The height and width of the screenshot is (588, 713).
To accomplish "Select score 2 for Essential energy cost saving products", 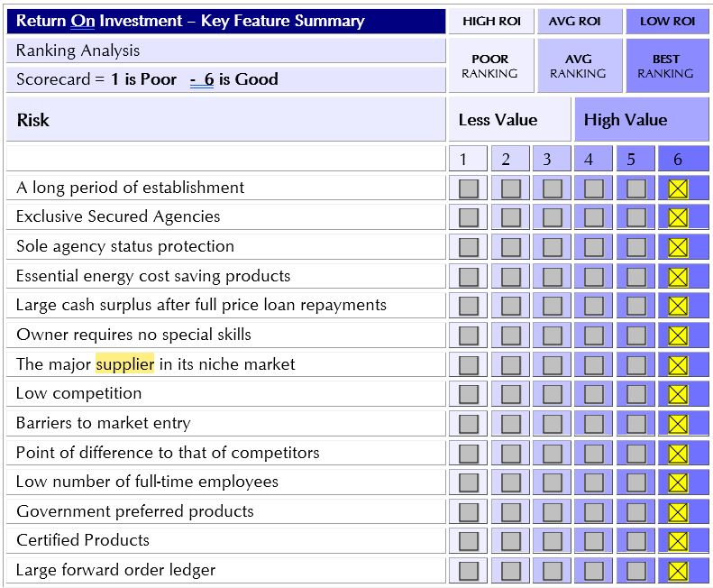I will coord(511,277).
